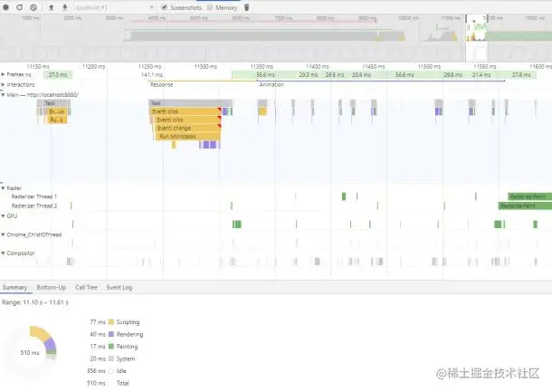Click the Response interaction label
Screen dimensions: 552x392
click(x=162, y=84)
